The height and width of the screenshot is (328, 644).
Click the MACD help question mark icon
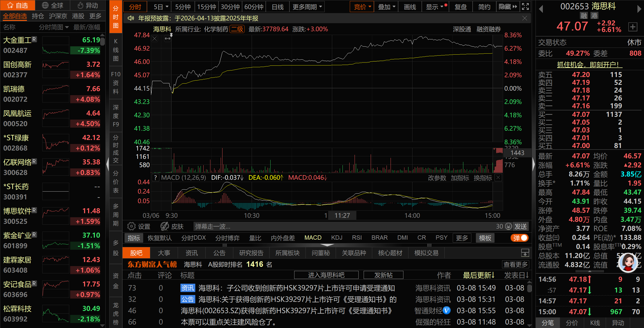click(x=156, y=178)
